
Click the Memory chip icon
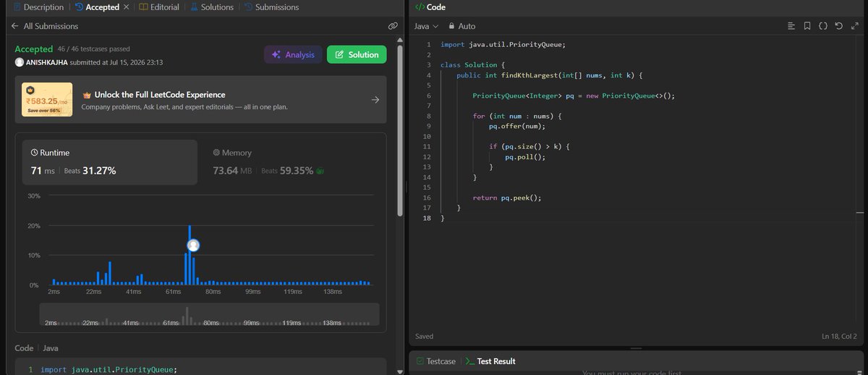216,153
